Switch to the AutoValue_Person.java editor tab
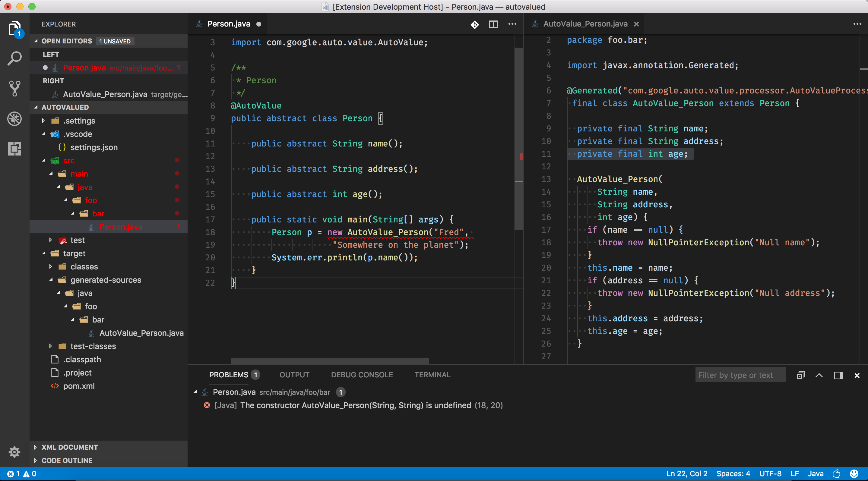 pyautogui.click(x=585, y=24)
